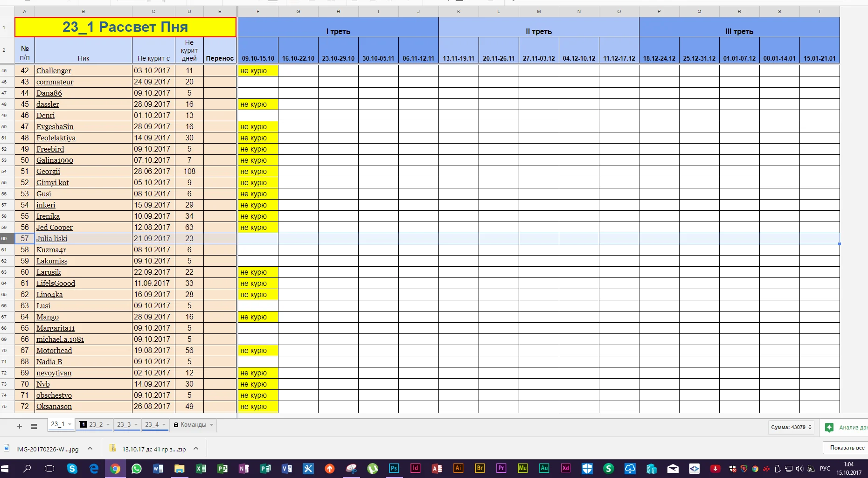Switch input language via РУС indicator
Screen dimensions: 868x478
coord(825,469)
